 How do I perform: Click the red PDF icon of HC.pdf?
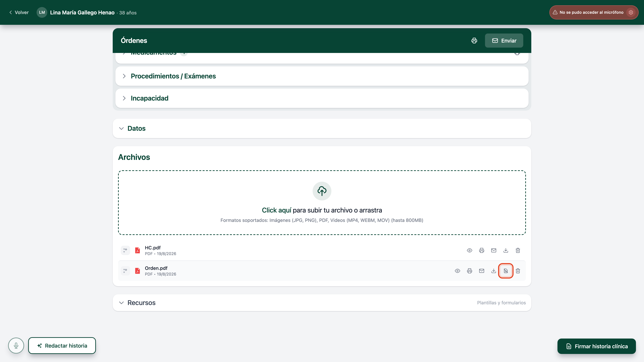click(138, 250)
